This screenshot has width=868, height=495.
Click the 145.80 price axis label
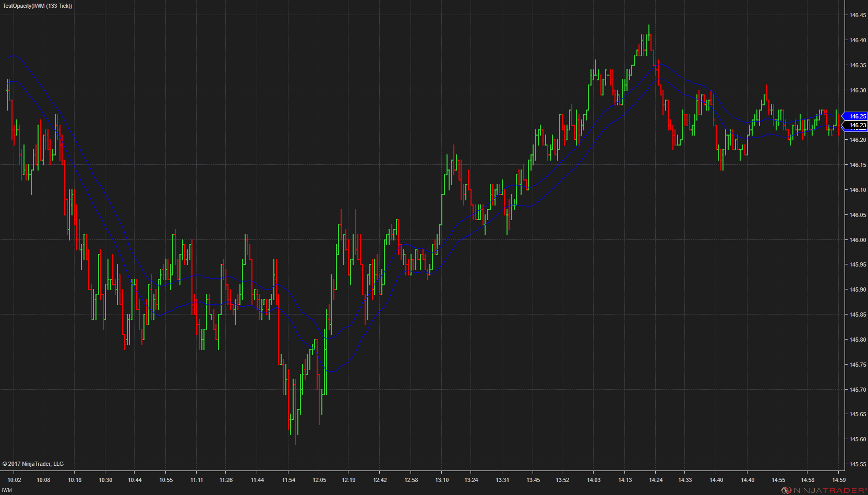pyautogui.click(x=858, y=340)
